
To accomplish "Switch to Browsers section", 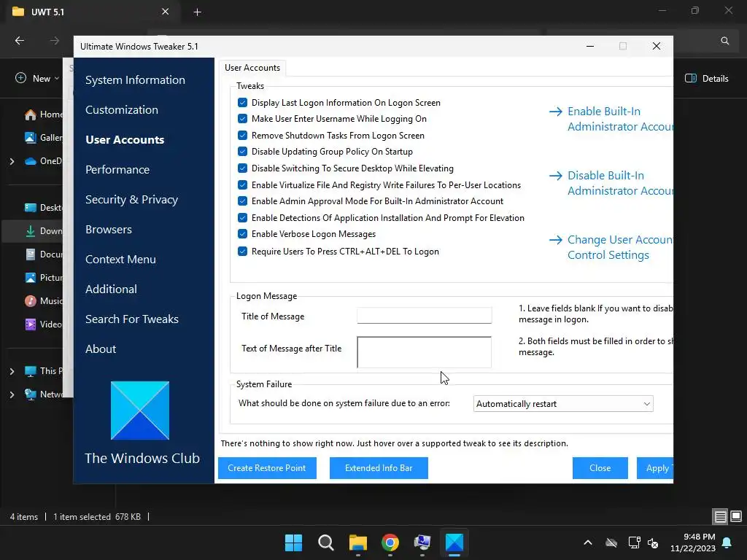I will [109, 230].
